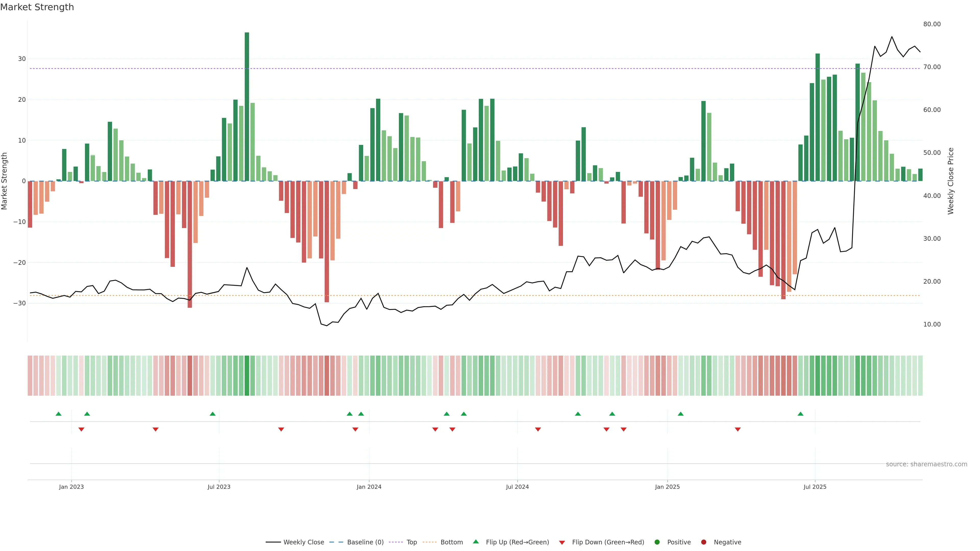
Task: Click the Bottom legend line icon
Action: pyautogui.click(x=430, y=542)
